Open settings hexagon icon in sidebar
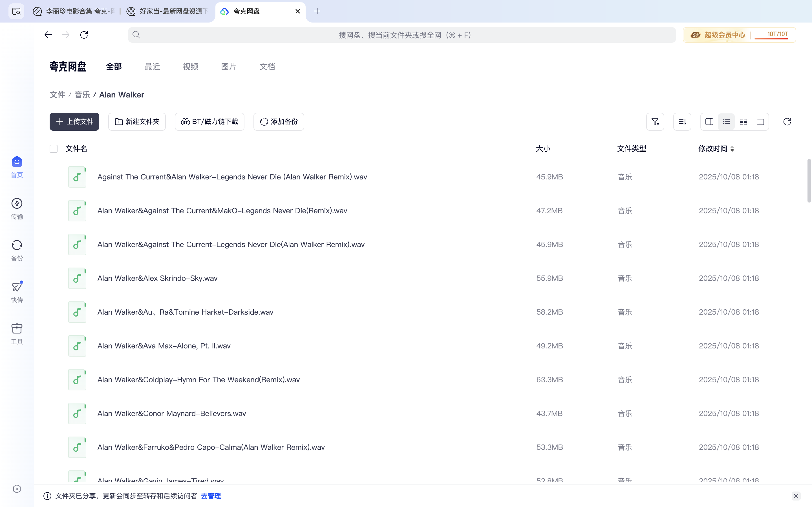Image resolution: width=812 pixels, height=507 pixels. point(17,489)
